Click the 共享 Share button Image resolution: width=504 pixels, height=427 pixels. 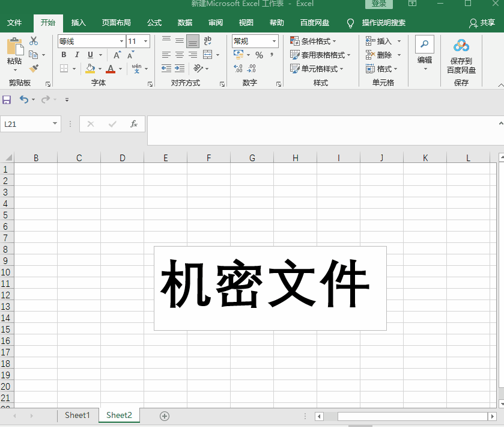482,23
